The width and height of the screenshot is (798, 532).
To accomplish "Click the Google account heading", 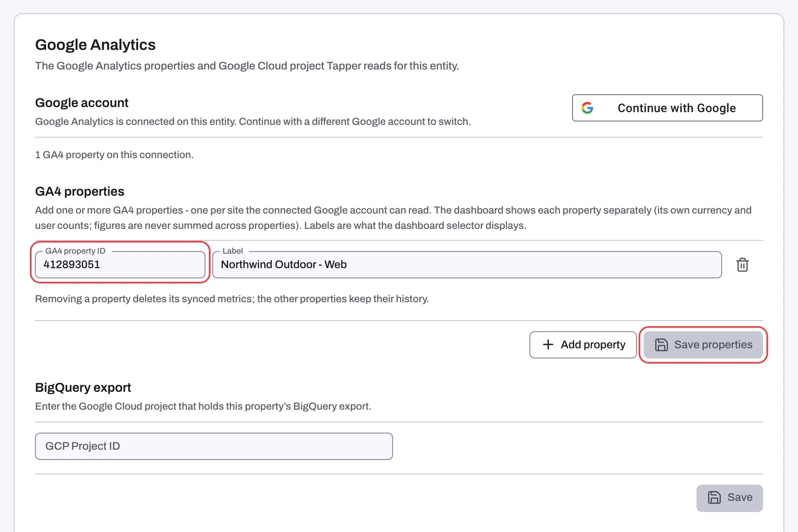I will (x=82, y=103).
